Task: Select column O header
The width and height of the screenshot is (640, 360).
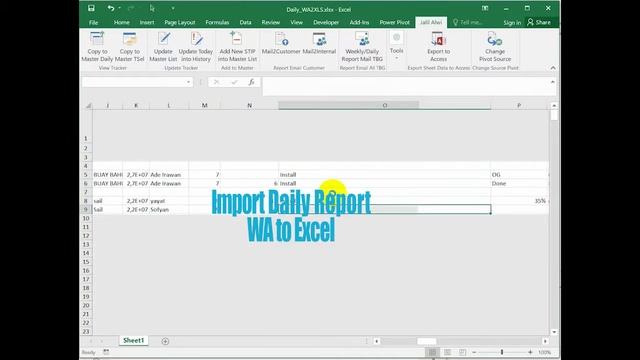Action: click(x=384, y=105)
